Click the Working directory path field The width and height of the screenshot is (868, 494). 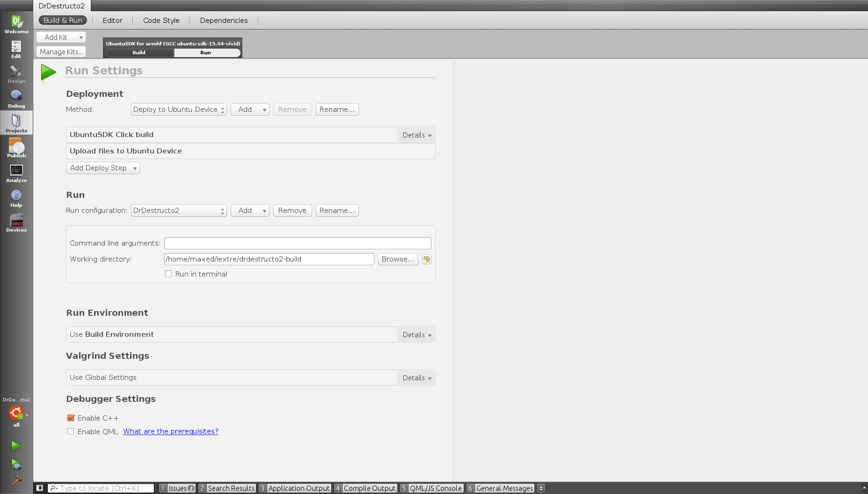coord(269,259)
